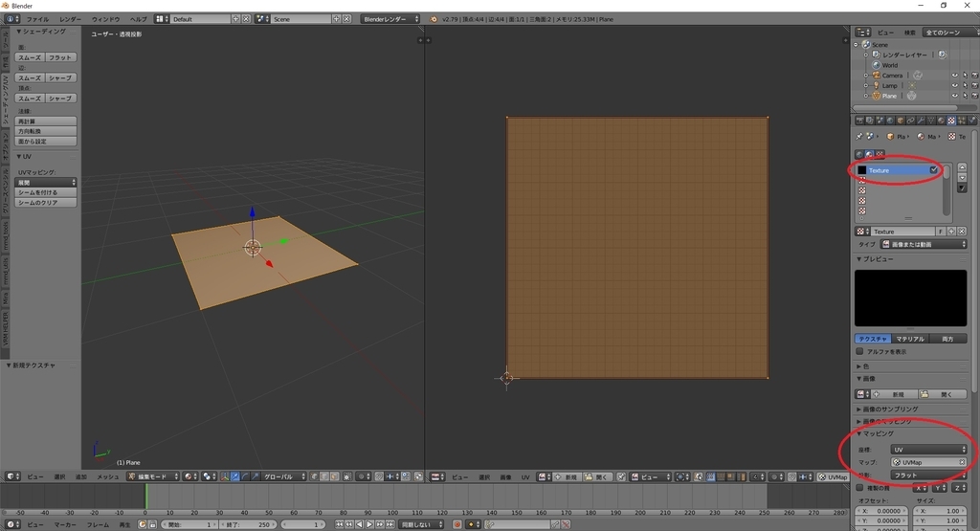
Task: Jump to timeline end button
Action: (x=390, y=524)
